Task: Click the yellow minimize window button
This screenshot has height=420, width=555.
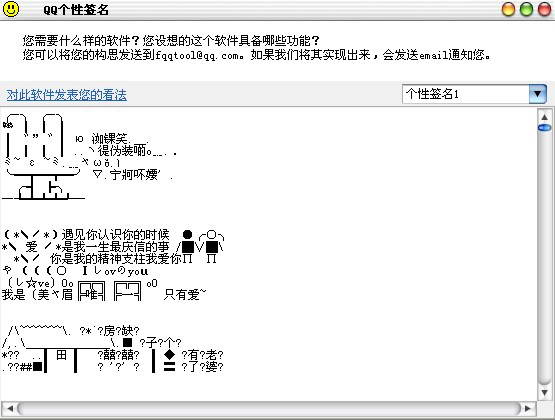Action: click(508, 9)
